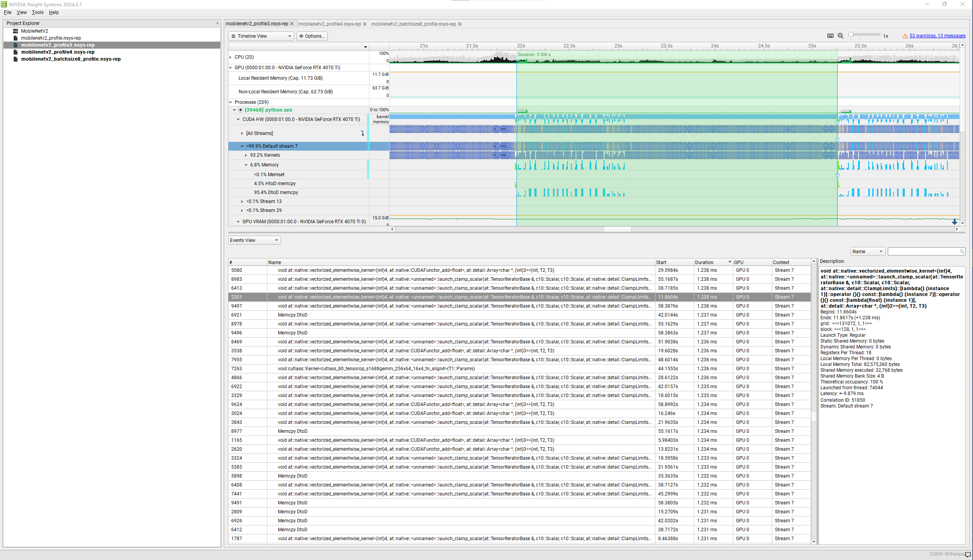
Task: Switch to mobilenetv2_profile4.nsys-rep tab
Action: point(330,24)
